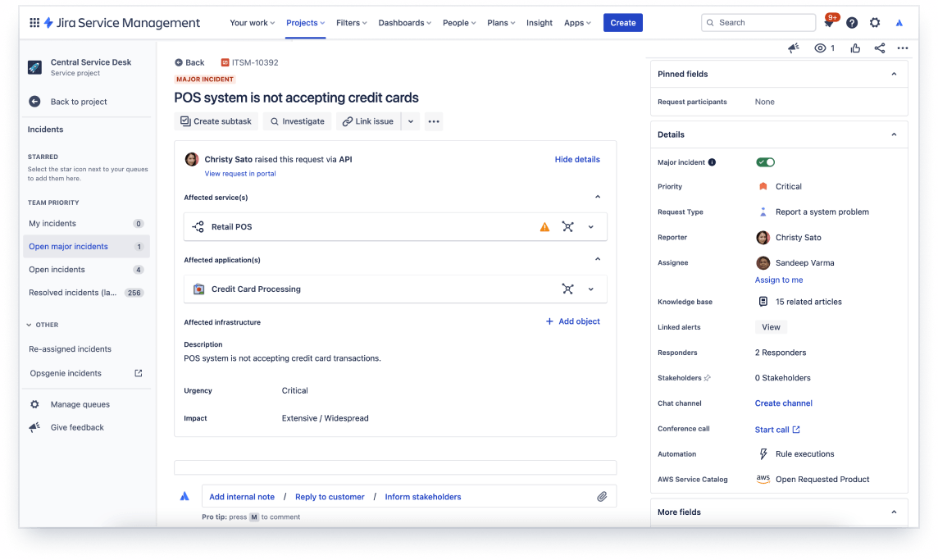
Task: Open the dropdown arrow beside Link issue
Action: point(410,121)
